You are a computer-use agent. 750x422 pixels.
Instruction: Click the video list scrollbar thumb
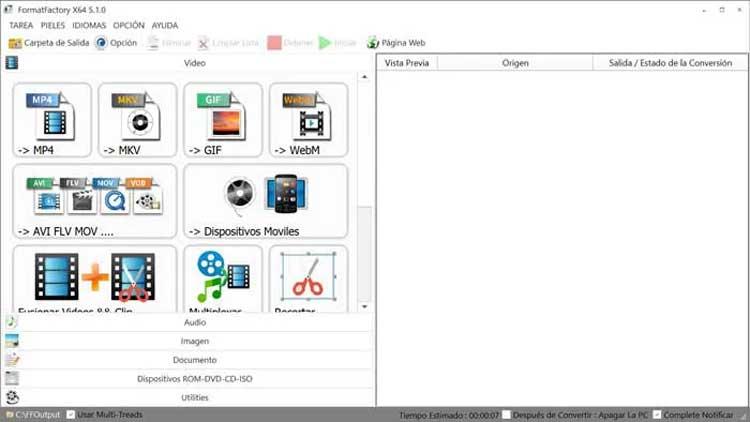pos(364,254)
